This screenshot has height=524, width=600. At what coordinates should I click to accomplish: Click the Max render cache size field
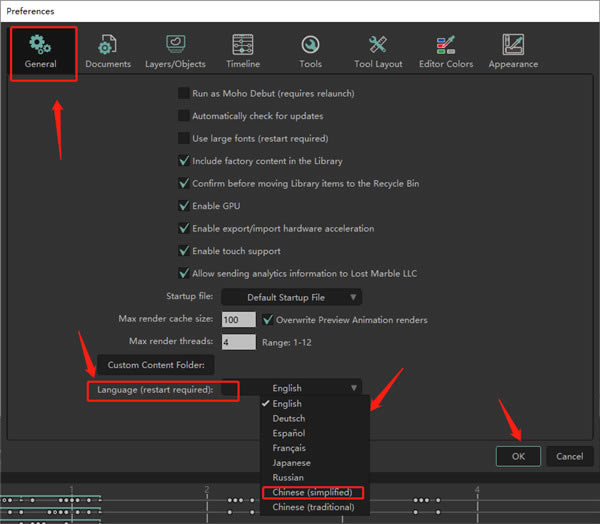(x=239, y=320)
